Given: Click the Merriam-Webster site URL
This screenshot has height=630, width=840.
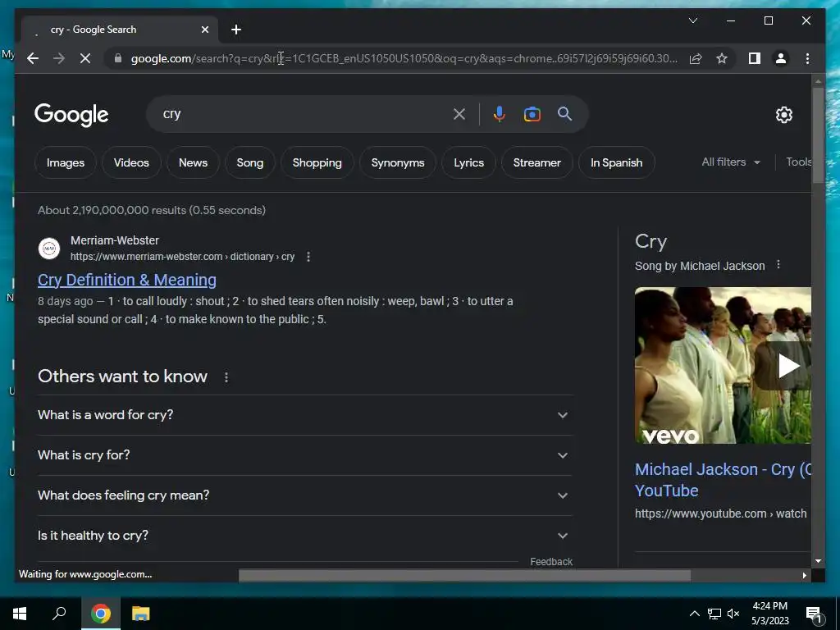Looking at the screenshot, I should pyautogui.click(x=182, y=257).
